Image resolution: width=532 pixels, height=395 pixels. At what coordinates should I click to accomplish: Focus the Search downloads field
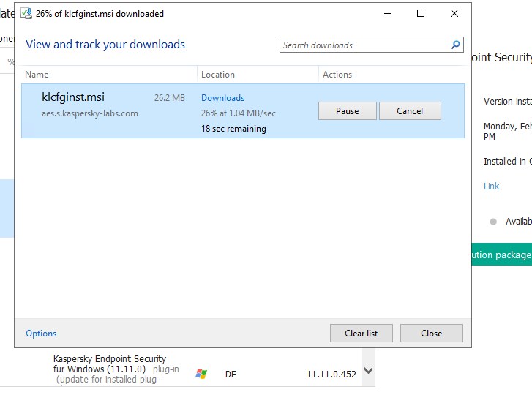364,45
